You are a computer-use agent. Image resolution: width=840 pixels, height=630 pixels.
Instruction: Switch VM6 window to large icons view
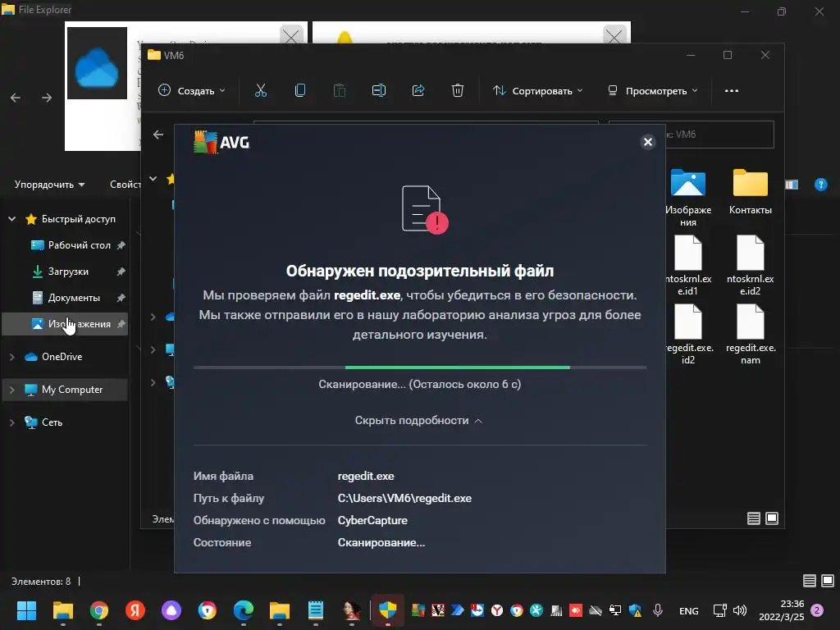tap(771, 518)
